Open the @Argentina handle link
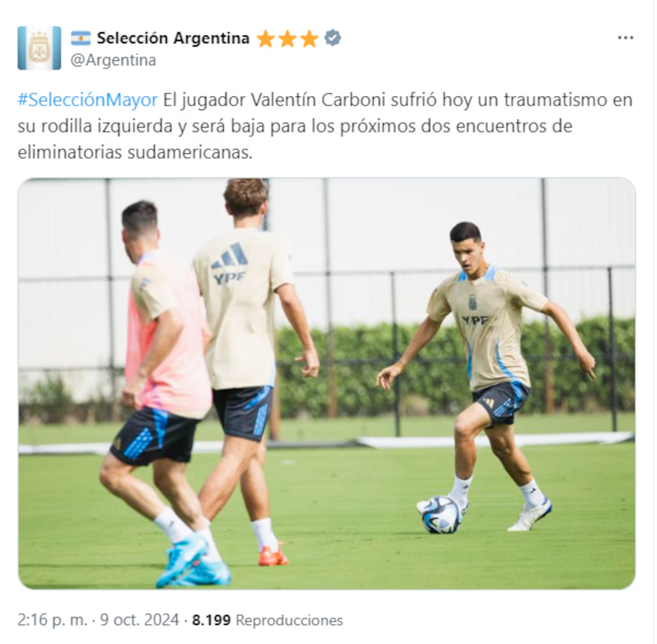Screen dimensions: 657x644 (x=113, y=60)
